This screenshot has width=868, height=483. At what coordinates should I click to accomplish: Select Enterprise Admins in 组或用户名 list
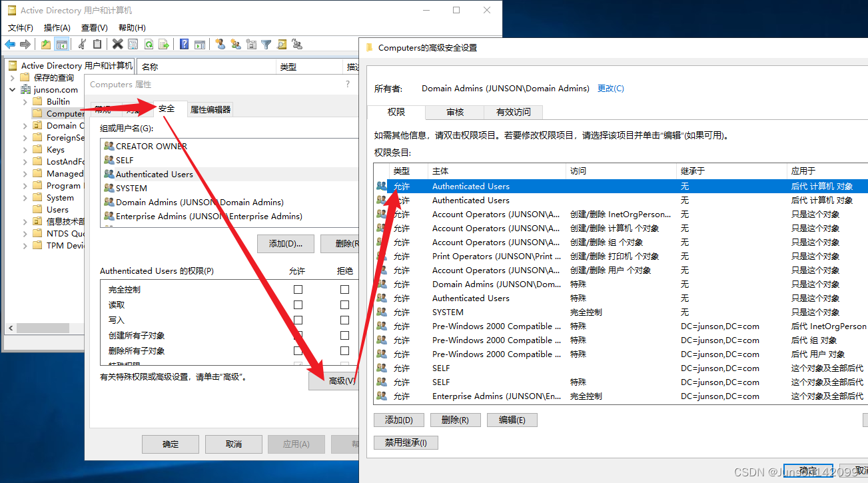(x=230, y=216)
